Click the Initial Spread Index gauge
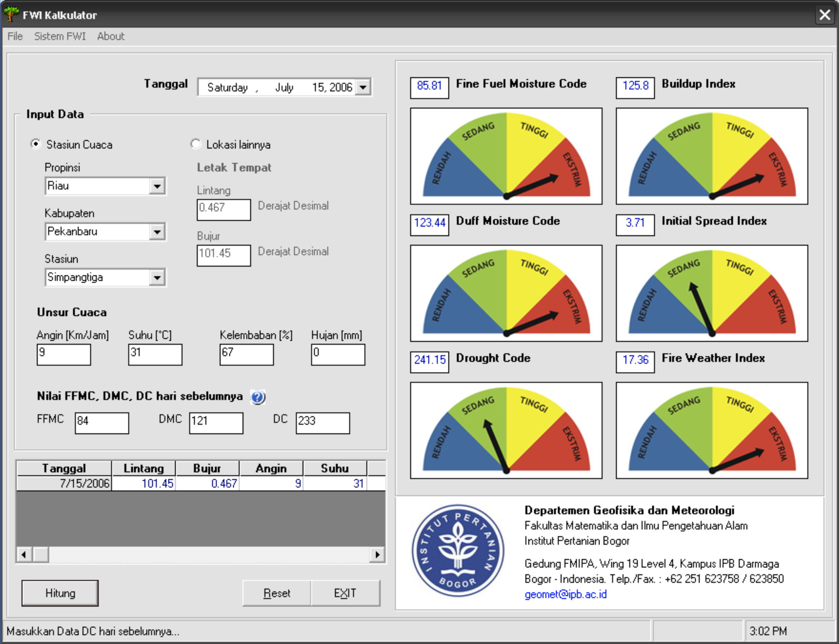Viewport: 839px width, 644px height. [x=712, y=293]
